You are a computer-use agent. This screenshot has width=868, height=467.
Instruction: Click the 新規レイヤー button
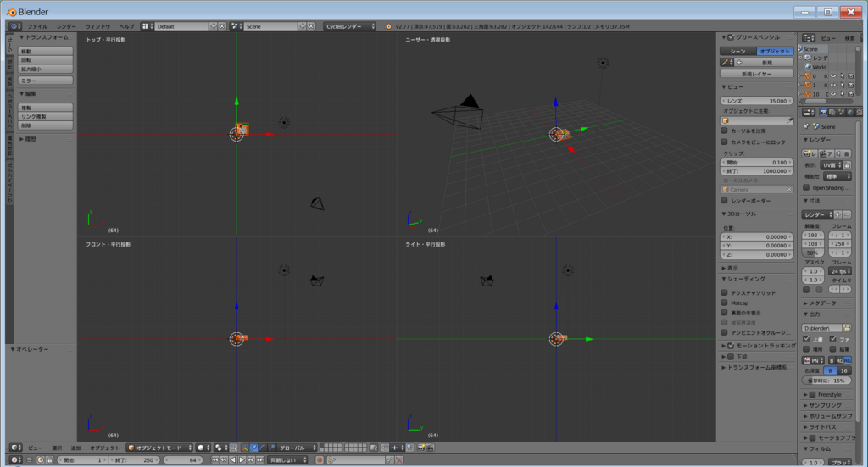point(756,74)
